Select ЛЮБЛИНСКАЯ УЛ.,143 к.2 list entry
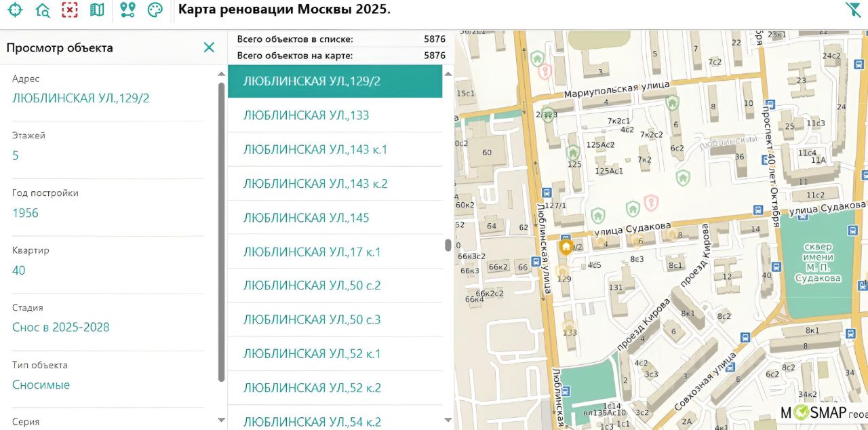Image resolution: width=868 pixels, height=430 pixels. pos(335,184)
